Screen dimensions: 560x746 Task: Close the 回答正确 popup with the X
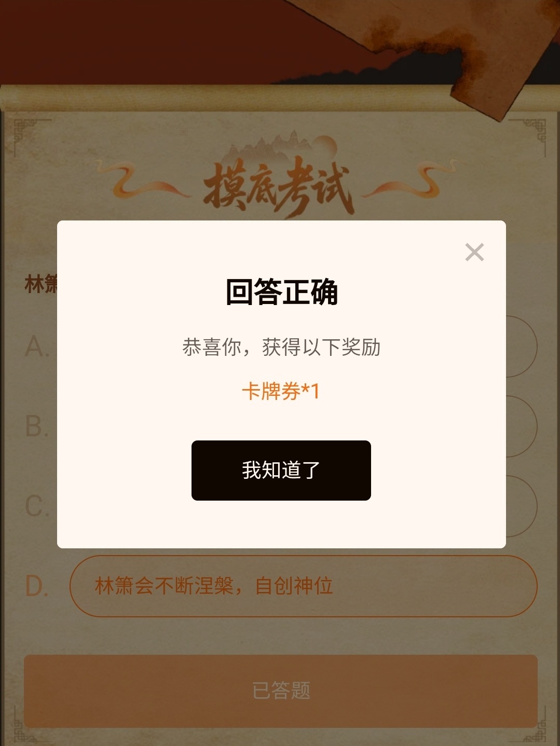point(474,252)
